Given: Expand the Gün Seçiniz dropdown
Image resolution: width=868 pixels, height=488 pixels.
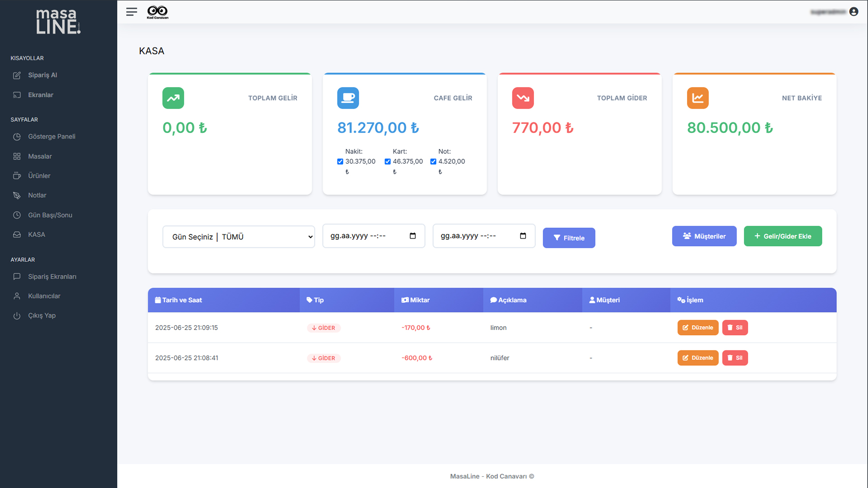Looking at the screenshot, I should pos(238,237).
